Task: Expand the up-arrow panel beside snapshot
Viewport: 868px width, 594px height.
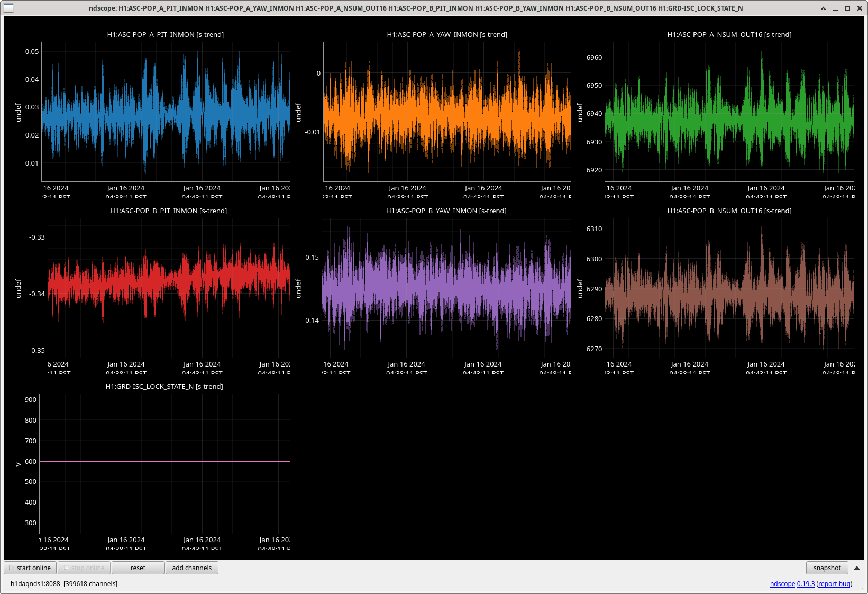Action: coord(857,568)
